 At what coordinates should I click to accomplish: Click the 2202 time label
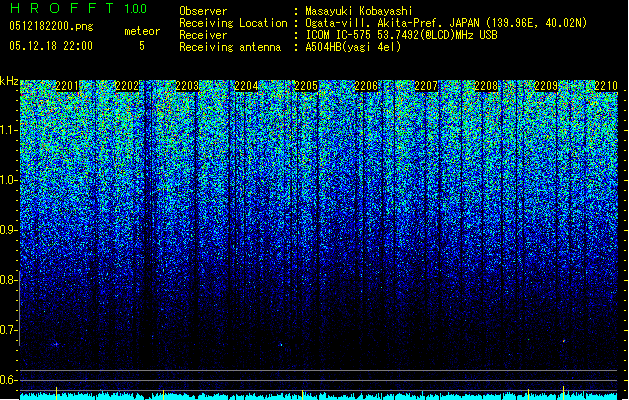click(x=127, y=86)
